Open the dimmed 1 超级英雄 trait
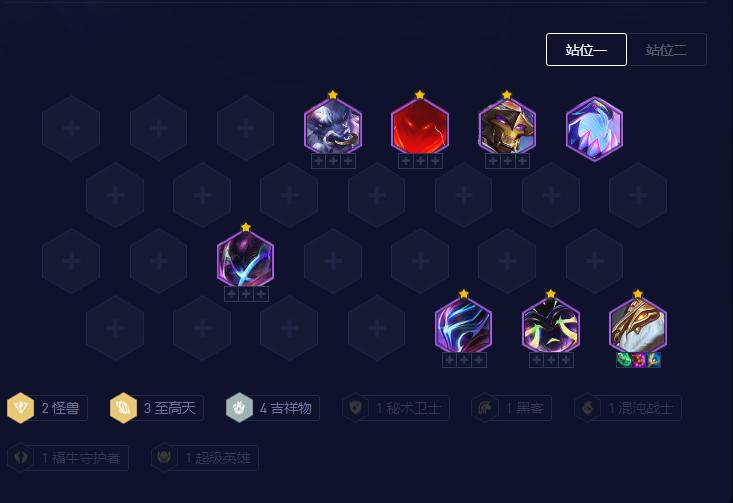733x503 pixels. coord(205,458)
